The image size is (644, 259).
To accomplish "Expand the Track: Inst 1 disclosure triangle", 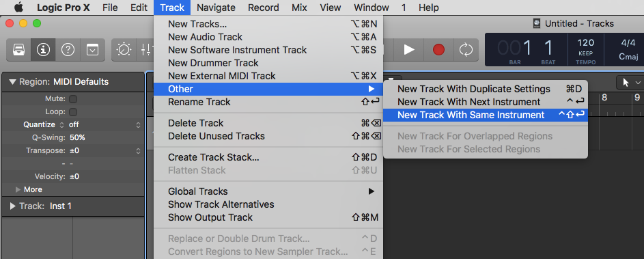I will 13,206.
